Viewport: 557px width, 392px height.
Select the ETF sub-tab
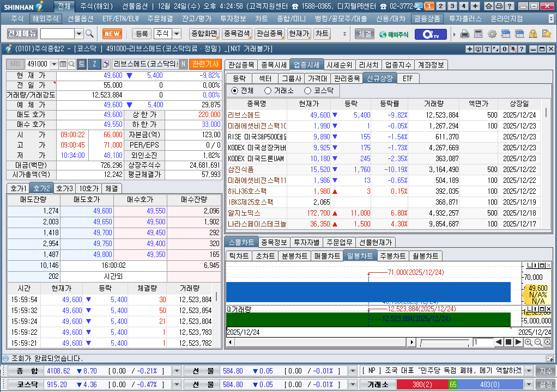(x=408, y=78)
